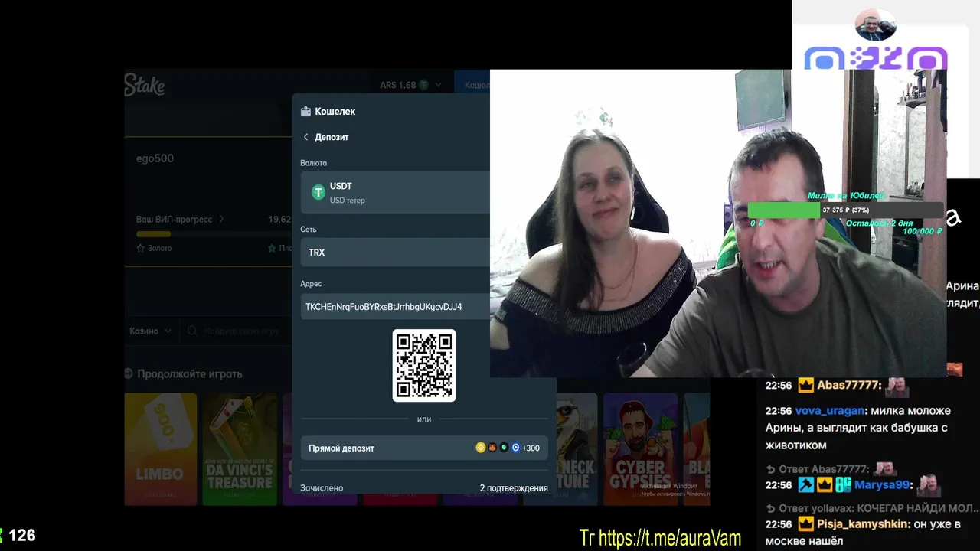Open the USDT currency selector
Screen dimensions: 980x551
point(395,192)
